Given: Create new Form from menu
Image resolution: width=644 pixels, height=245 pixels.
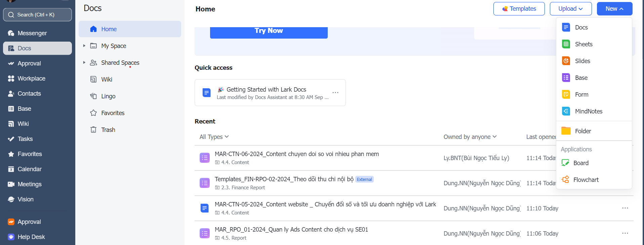Looking at the screenshot, I should (594, 94).
